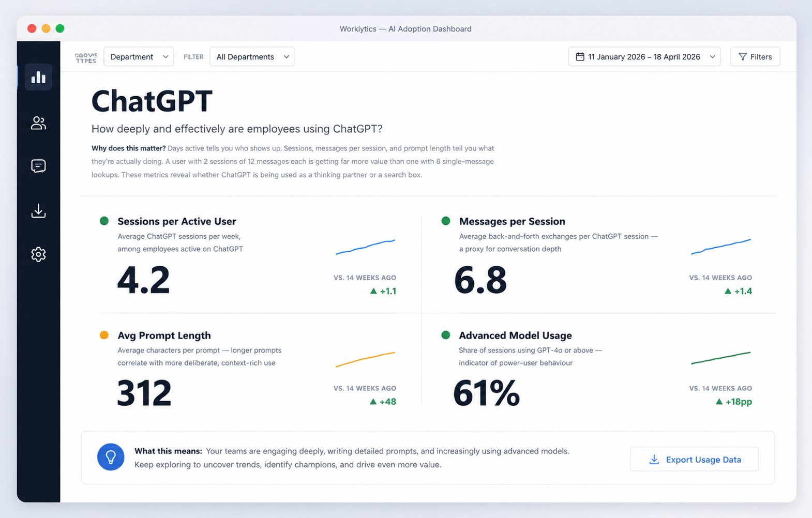812x518 pixels.
Task: Click the "+1.1" change indicator
Action: [x=383, y=291]
